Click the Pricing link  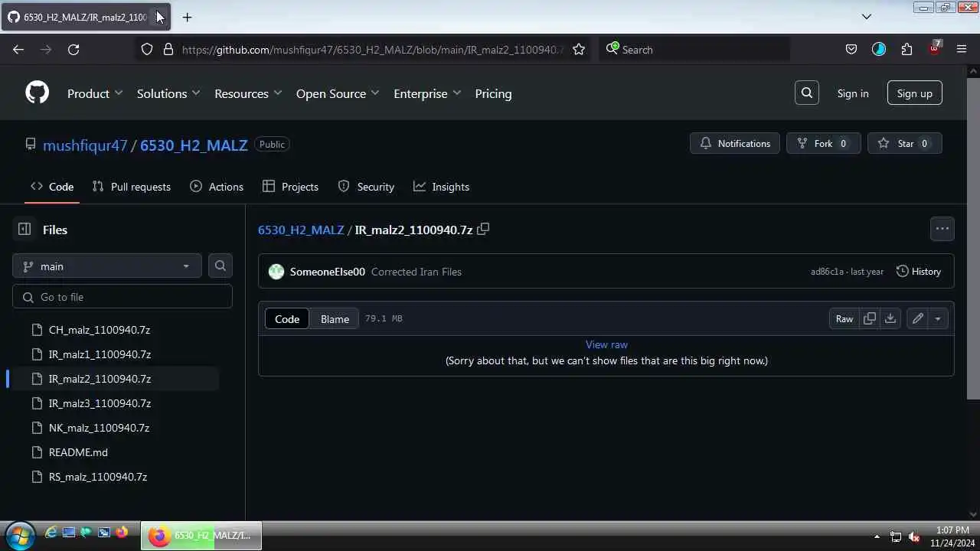pyautogui.click(x=493, y=93)
